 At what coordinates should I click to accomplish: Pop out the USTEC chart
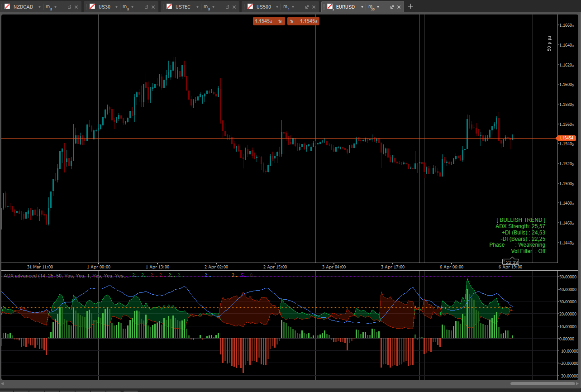click(x=227, y=7)
